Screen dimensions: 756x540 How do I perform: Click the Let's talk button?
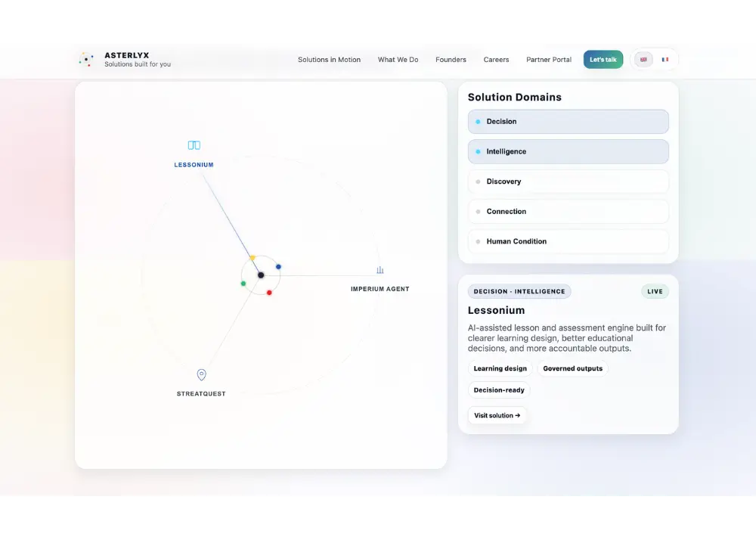point(603,60)
